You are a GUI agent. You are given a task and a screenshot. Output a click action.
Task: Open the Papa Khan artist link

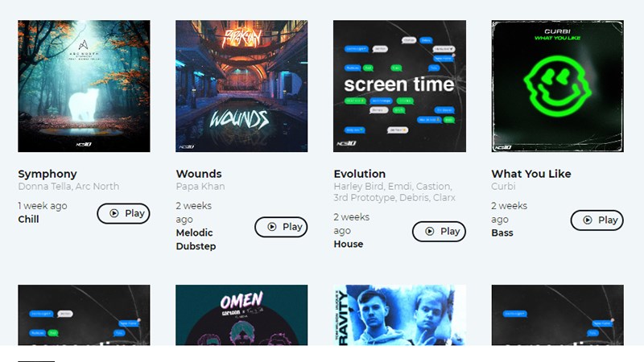[200, 187]
